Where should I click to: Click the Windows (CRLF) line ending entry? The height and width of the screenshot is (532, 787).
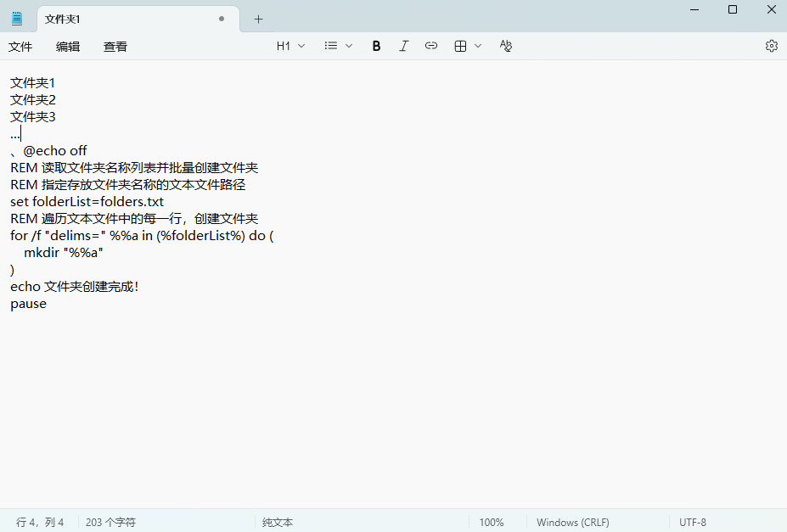[x=573, y=523]
